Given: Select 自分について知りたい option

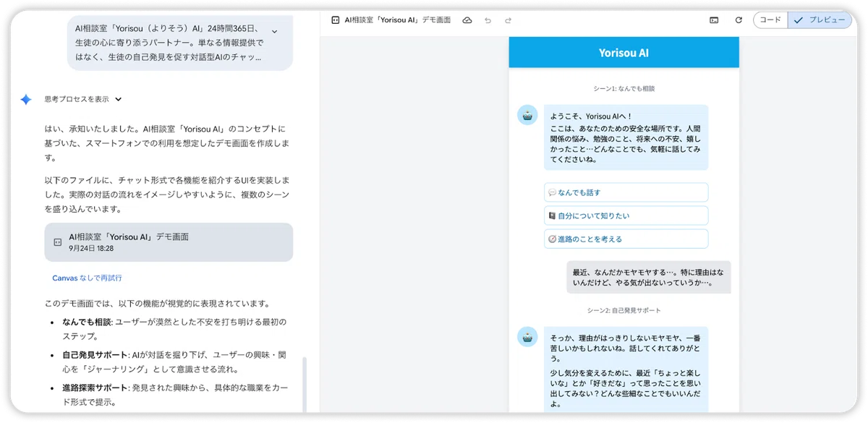Looking at the screenshot, I should (x=626, y=215).
